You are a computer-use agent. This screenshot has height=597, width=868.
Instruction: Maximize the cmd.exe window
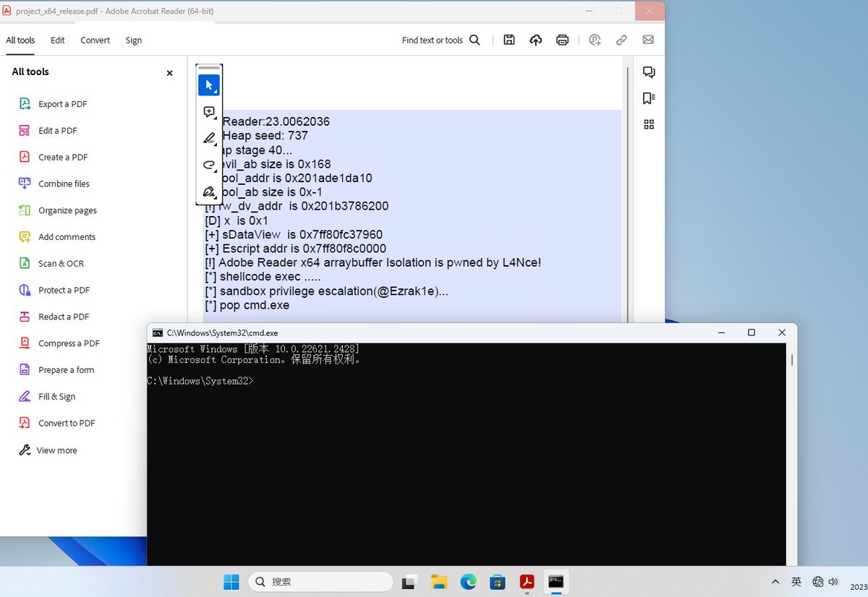pos(752,332)
